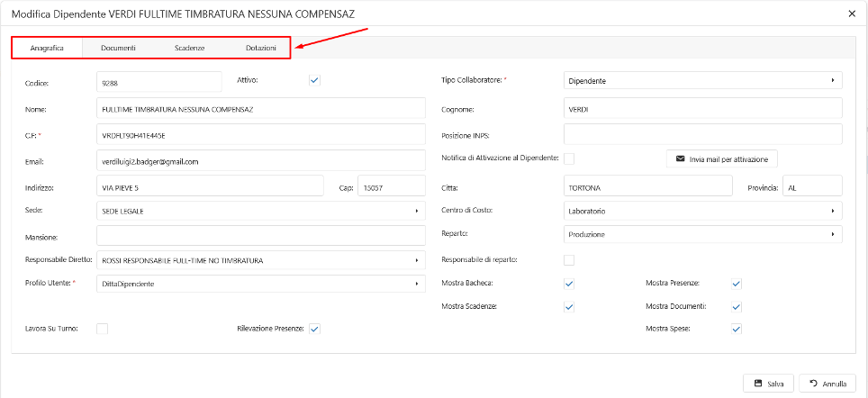This screenshot has height=398, width=868.
Task: Select the Dotazioni tab
Action: coord(261,47)
